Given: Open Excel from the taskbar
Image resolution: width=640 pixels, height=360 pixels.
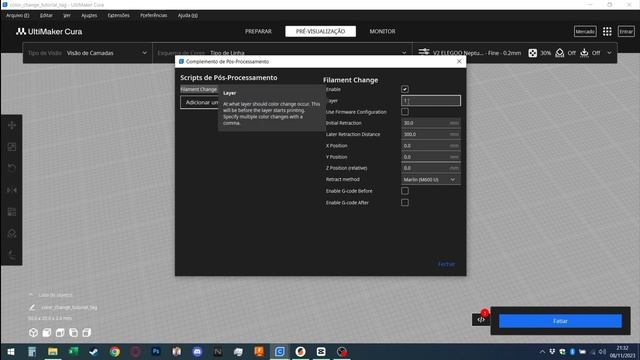Looking at the screenshot, I should (73, 351).
